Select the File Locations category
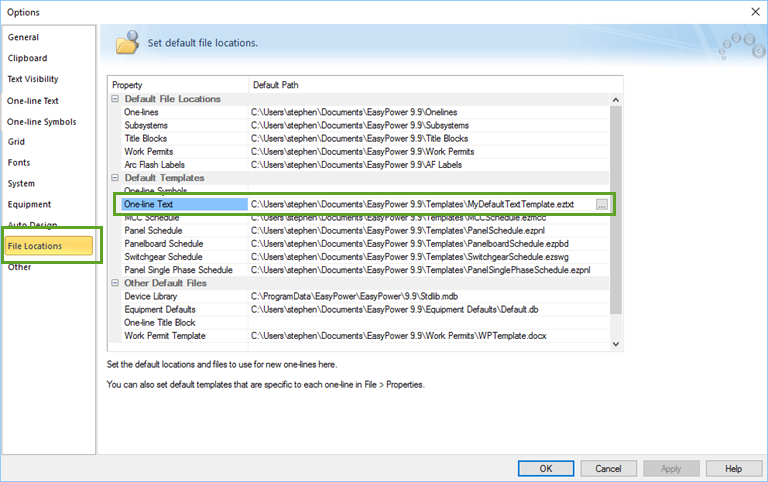The width and height of the screenshot is (768, 482). (48, 246)
